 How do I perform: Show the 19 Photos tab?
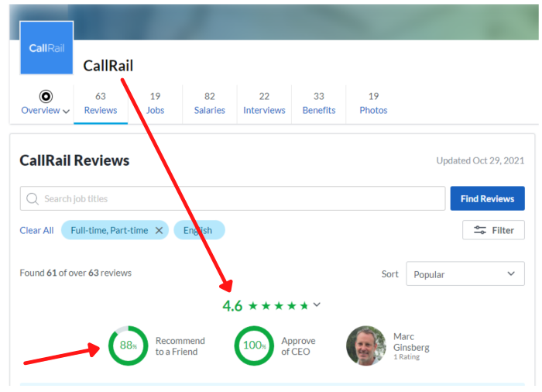click(x=373, y=104)
